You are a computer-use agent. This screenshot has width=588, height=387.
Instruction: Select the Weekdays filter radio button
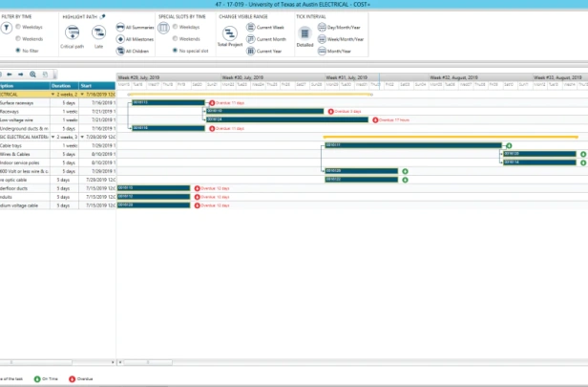[x=18, y=27]
